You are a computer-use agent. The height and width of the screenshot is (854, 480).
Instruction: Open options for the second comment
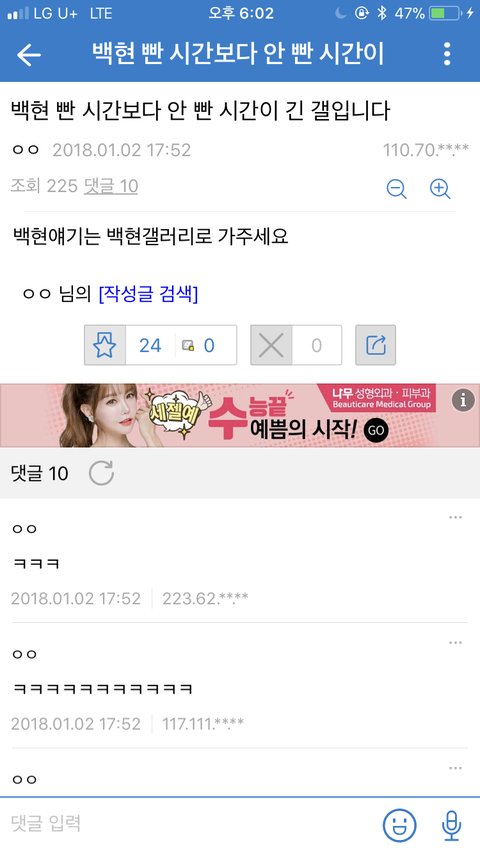[x=455, y=643]
